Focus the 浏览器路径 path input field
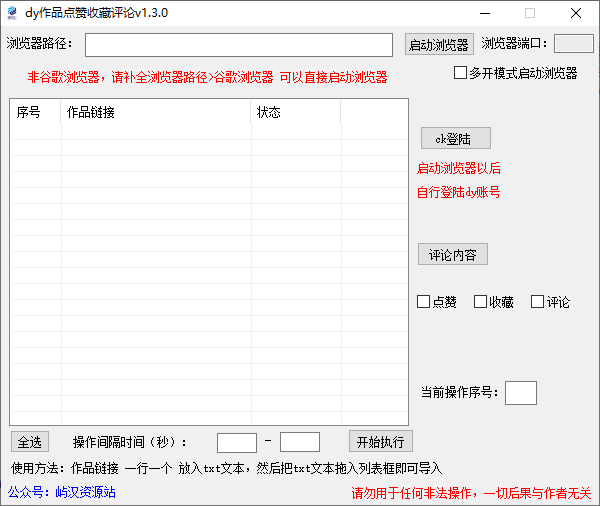This screenshot has width=600, height=506. pos(239,45)
